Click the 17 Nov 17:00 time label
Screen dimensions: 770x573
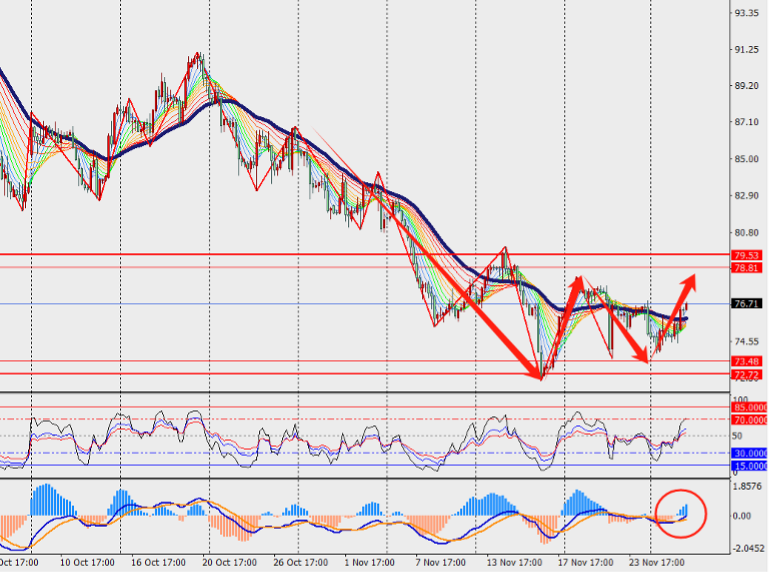coord(585,563)
